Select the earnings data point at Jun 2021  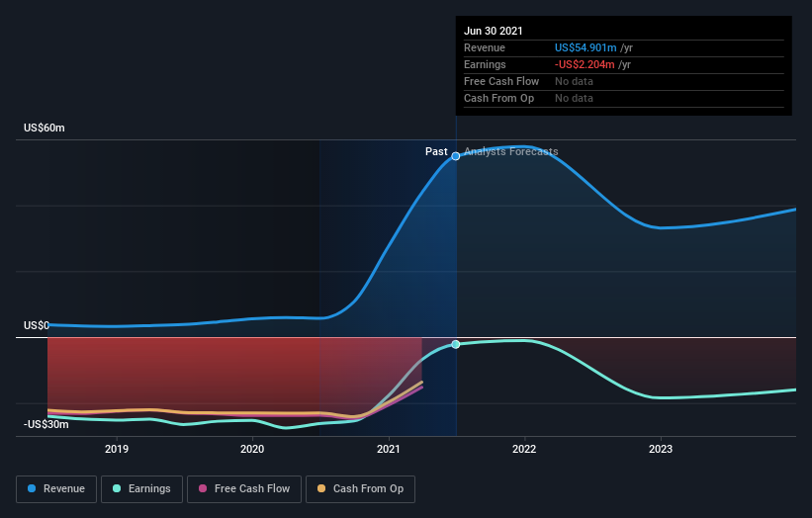(x=456, y=344)
